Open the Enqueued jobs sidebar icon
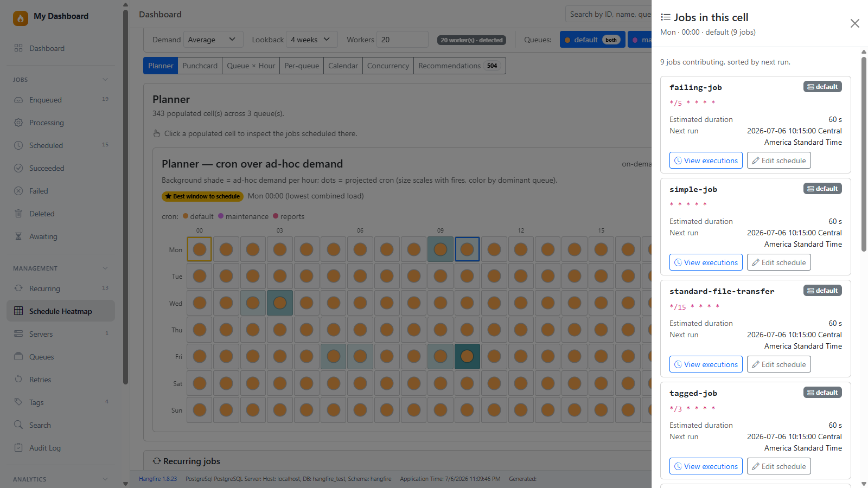This screenshot has height=488, width=868. (x=18, y=100)
